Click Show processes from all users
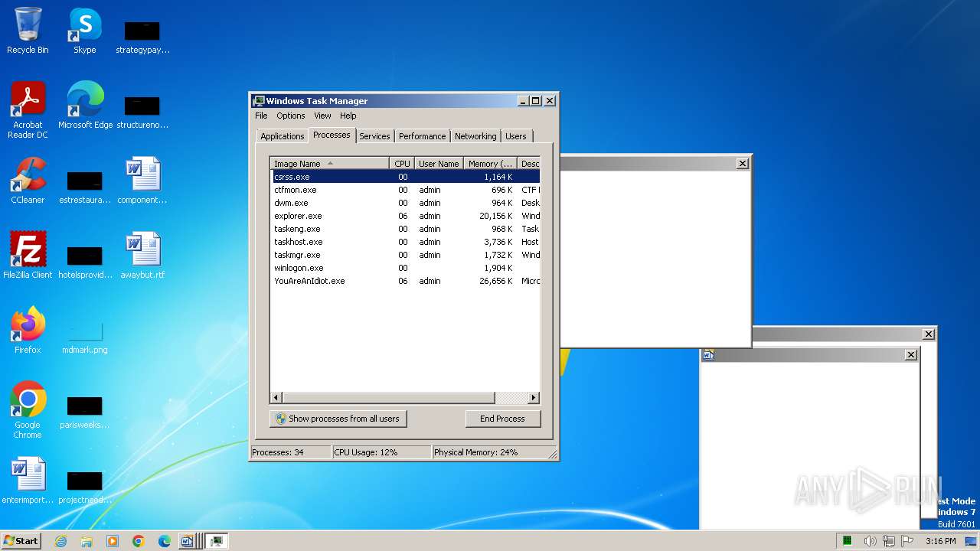This screenshot has width=980, height=551. [338, 419]
